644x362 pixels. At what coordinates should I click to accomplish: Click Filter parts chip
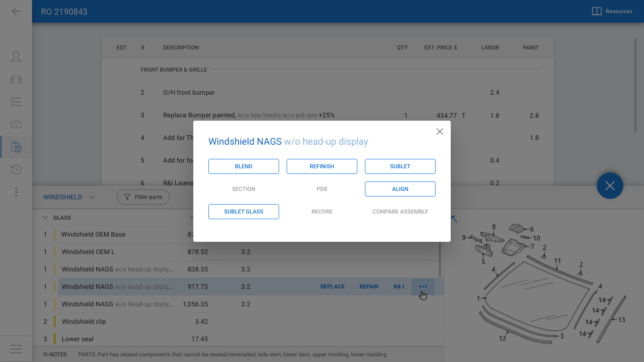point(143,197)
